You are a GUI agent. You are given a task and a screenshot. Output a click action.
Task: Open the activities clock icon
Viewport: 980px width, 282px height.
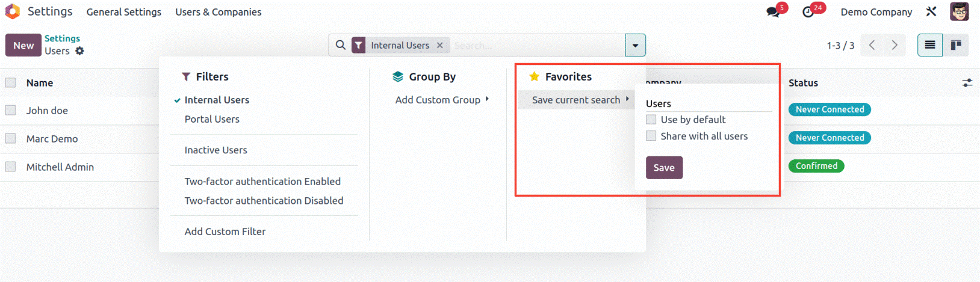coord(808,12)
